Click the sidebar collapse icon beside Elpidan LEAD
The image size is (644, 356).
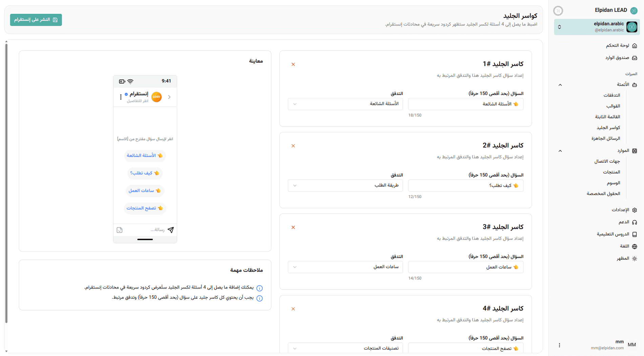coord(558,11)
